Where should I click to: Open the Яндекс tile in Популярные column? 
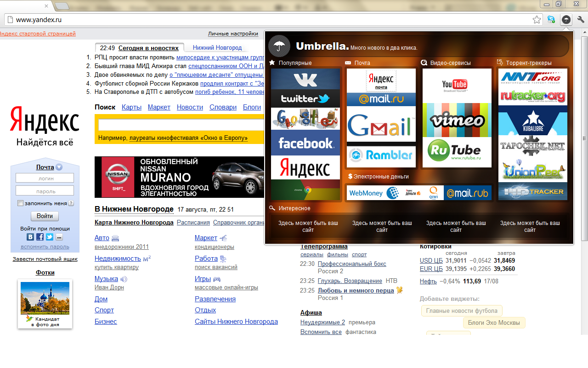305,167
